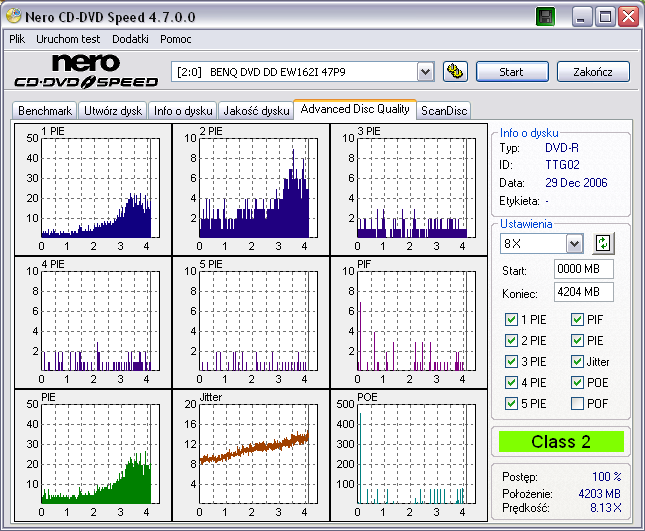Click the green refresh icon beside the speed box

click(603, 243)
